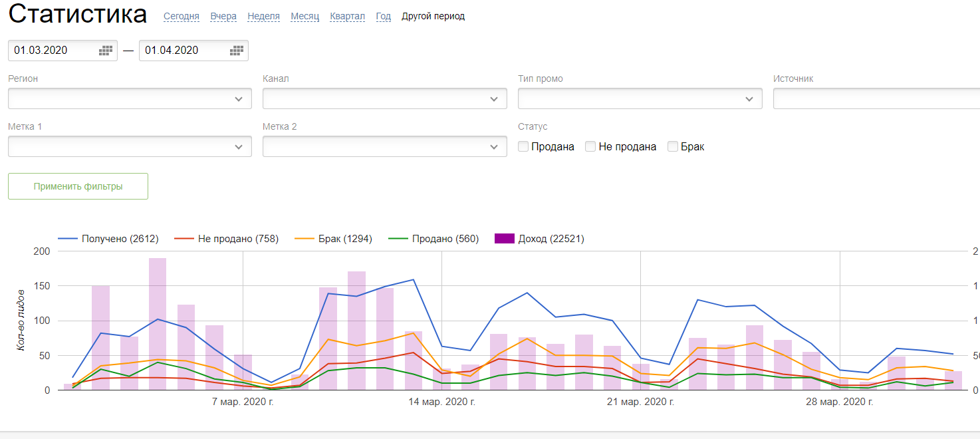The height and width of the screenshot is (439, 980).
Task: Open the Канал dropdown list
Action: click(x=384, y=98)
